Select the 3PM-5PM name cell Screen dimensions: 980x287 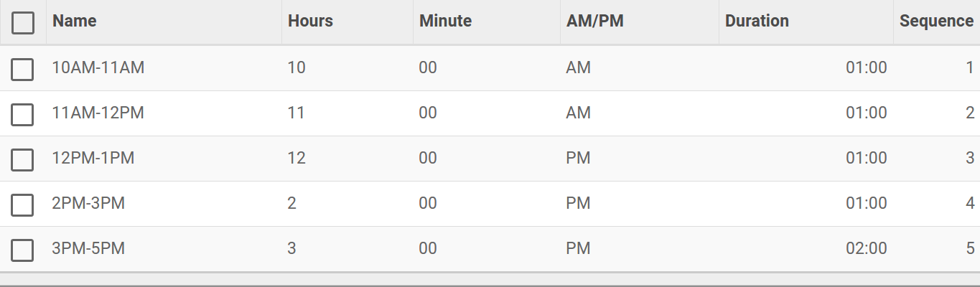click(89, 249)
